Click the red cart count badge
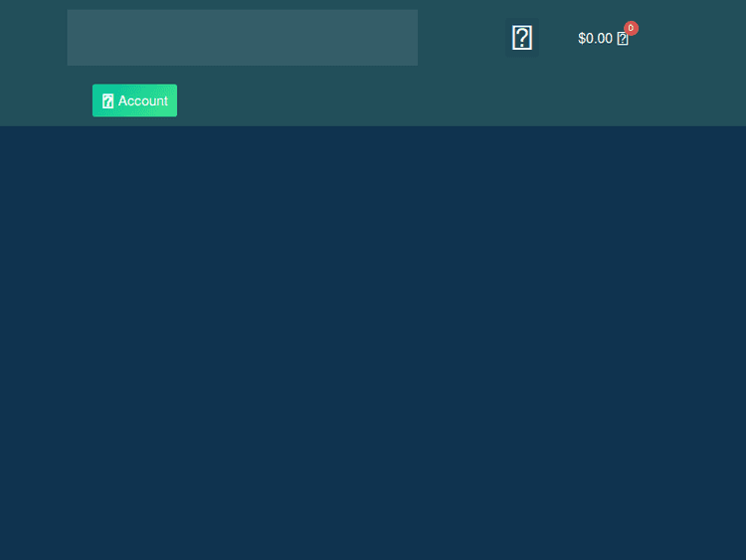The image size is (746, 560). pos(631,28)
